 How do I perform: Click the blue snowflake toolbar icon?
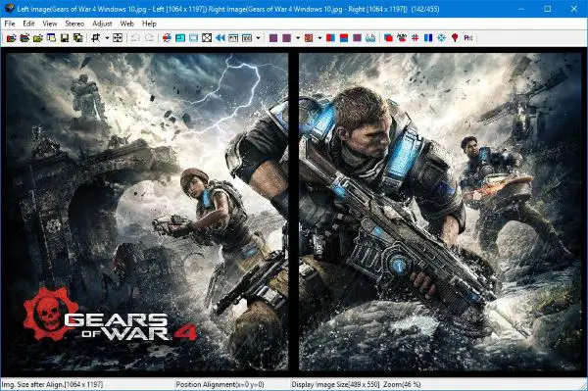441,38
